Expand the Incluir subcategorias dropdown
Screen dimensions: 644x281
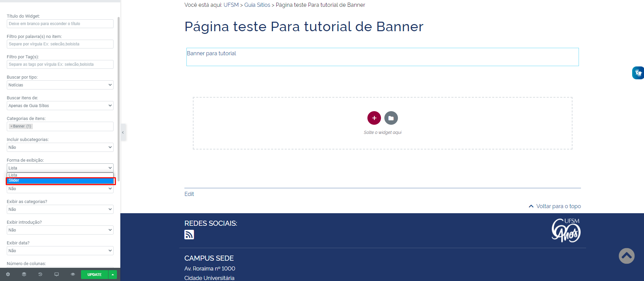[60, 147]
